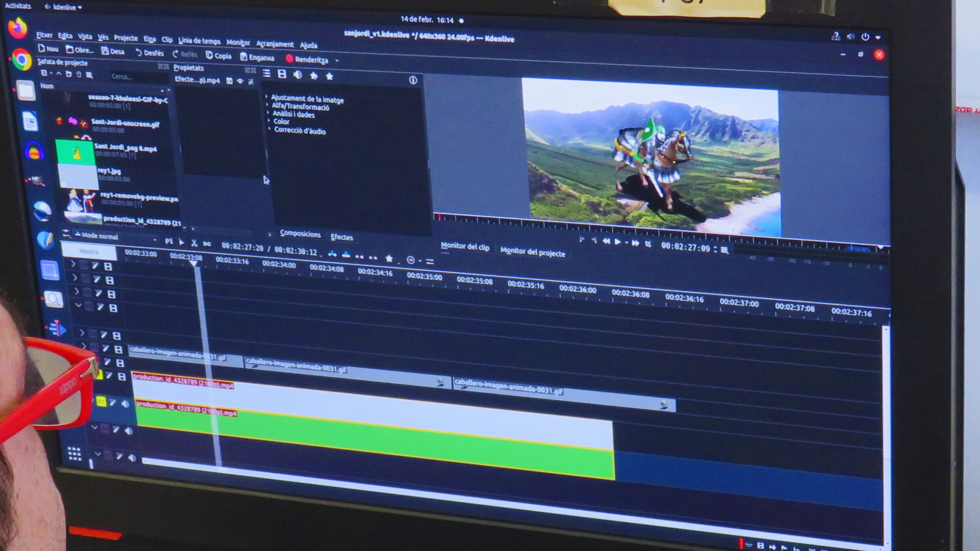
Task: Select Sant-Jordi-unscreen.gif in project bin
Action: coord(125,124)
